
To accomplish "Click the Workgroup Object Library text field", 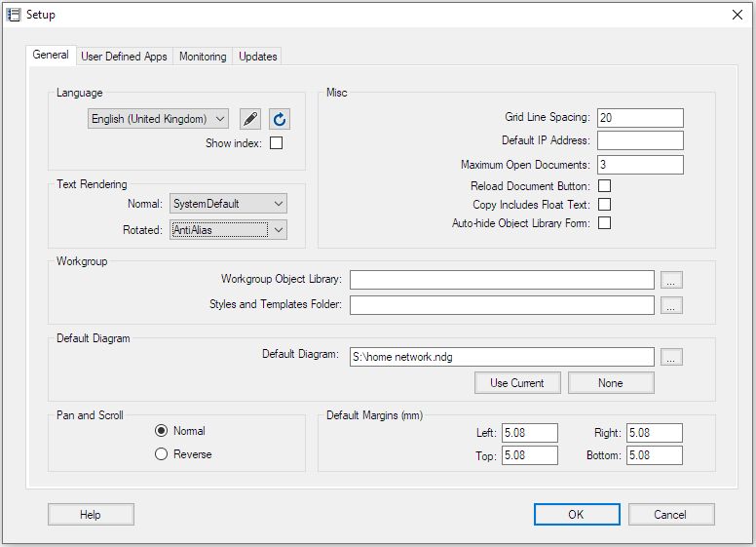I will pos(502,280).
